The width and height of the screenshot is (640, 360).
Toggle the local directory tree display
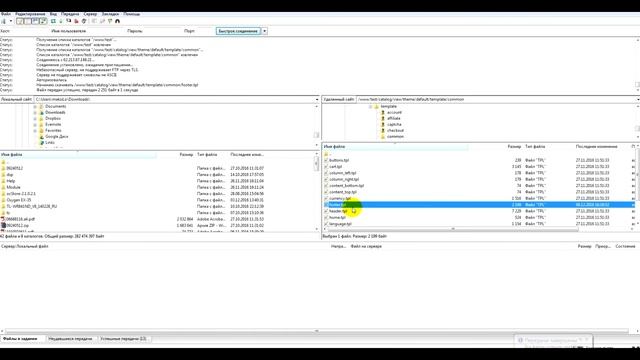(x=27, y=21)
